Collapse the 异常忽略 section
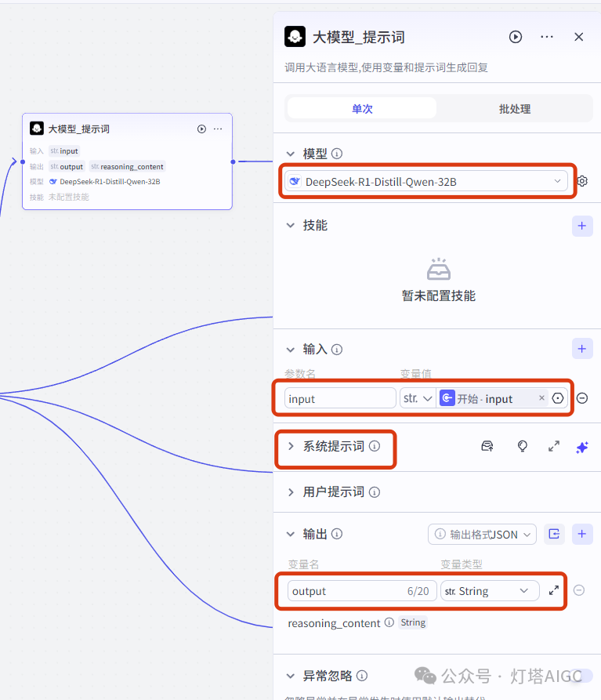This screenshot has height=700, width=601. (x=291, y=676)
